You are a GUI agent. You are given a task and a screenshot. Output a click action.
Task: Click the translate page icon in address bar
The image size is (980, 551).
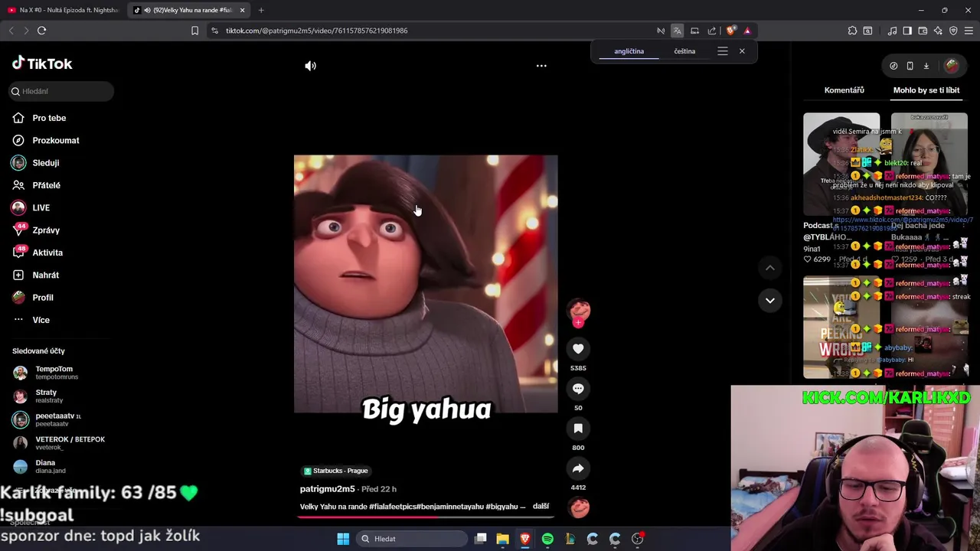coord(677,31)
